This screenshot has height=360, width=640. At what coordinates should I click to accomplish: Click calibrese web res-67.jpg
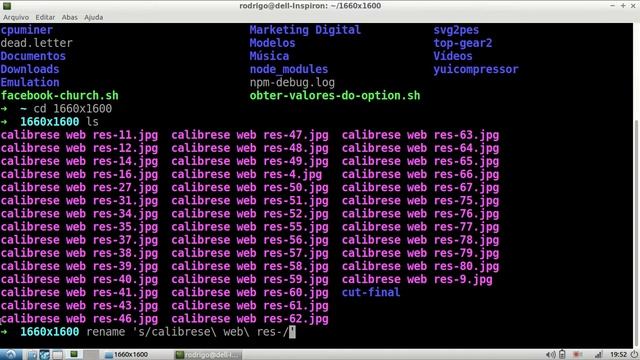tap(420, 187)
